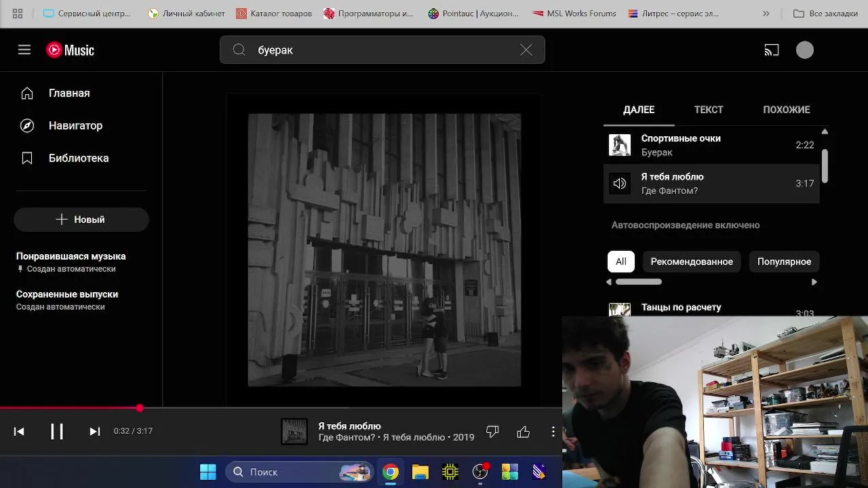
Task: Click the YouTube Music logo
Action: pos(71,50)
